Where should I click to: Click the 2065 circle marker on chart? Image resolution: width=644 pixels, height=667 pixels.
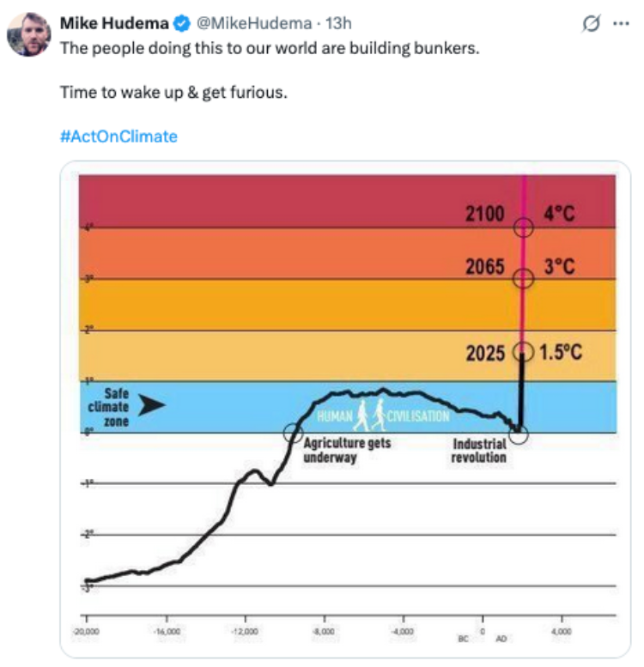tap(523, 279)
